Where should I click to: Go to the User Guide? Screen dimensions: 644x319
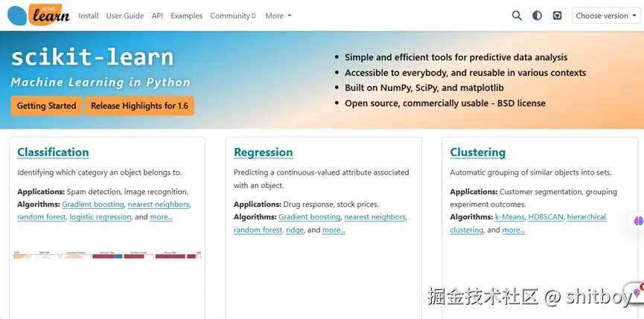(x=125, y=16)
